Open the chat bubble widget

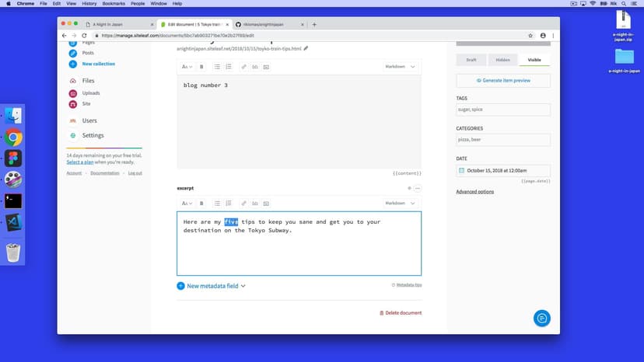pos(542,318)
